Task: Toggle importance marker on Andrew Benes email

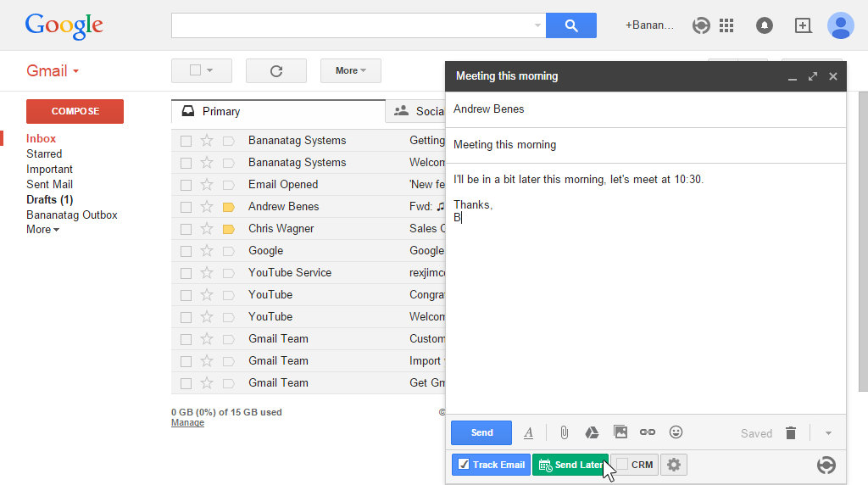Action: (229, 207)
